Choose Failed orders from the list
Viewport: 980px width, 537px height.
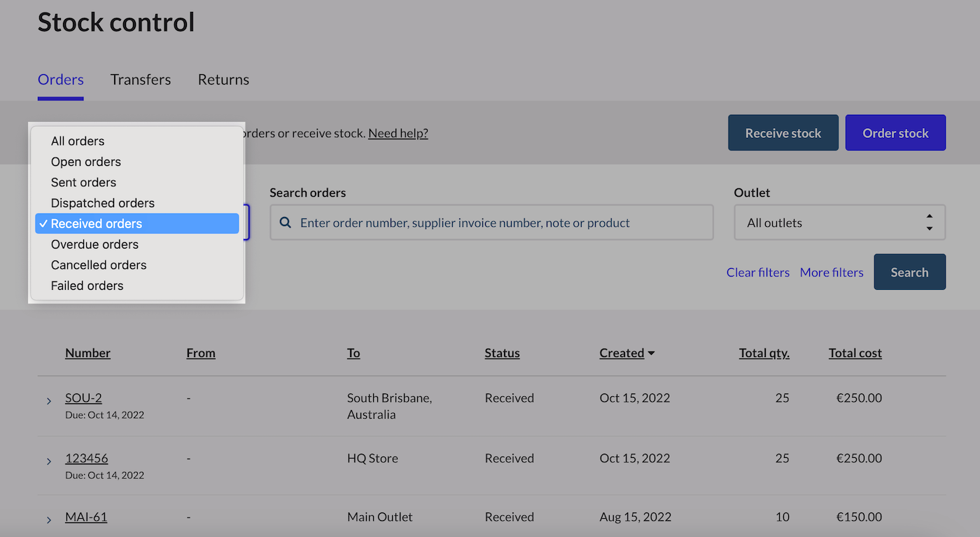pos(137,286)
